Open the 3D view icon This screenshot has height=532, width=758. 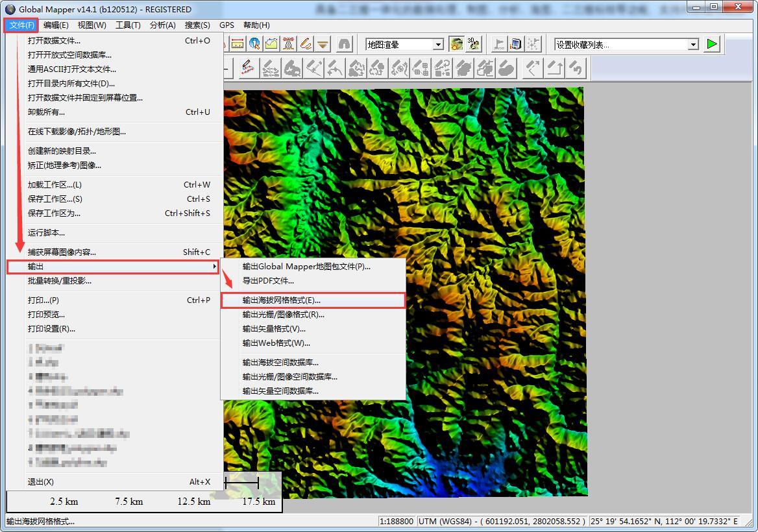(474, 44)
